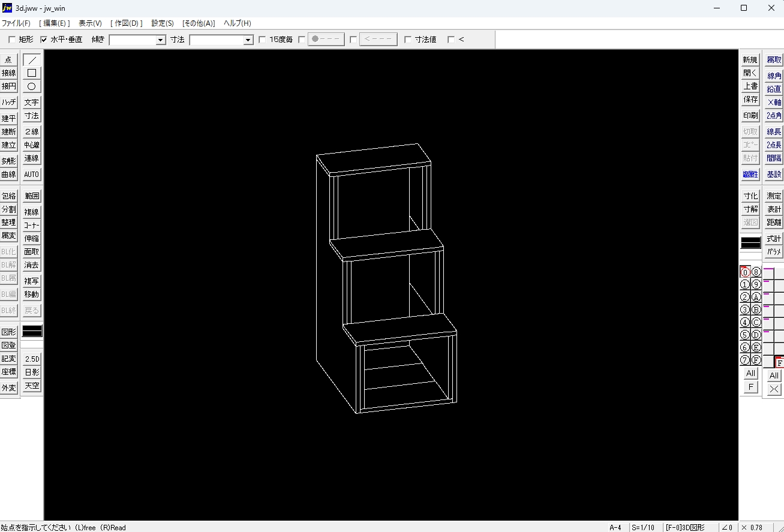Screen dimensions: 784x532
Task: Enable the 寸法値 checkbox
Action: coord(408,40)
